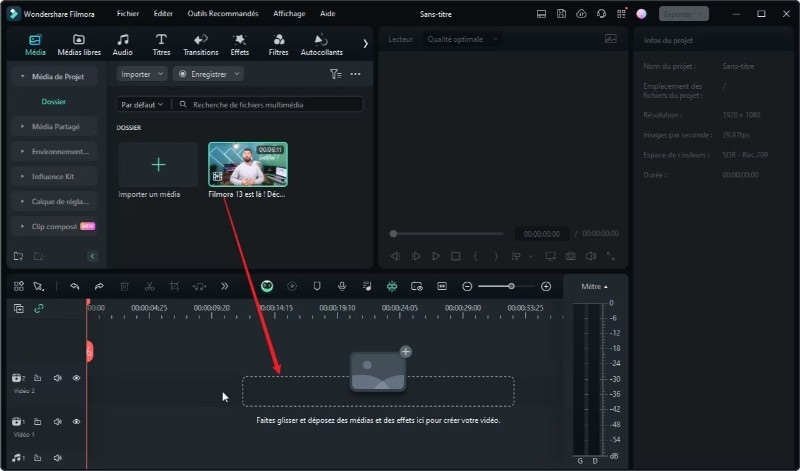
Task: Expand Influence Kit
Action: pos(54,177)
